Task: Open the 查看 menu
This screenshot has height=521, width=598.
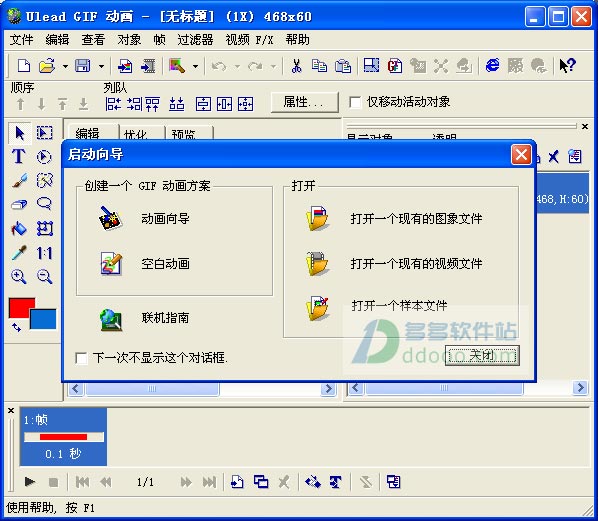Action: (x=93, y=40)
